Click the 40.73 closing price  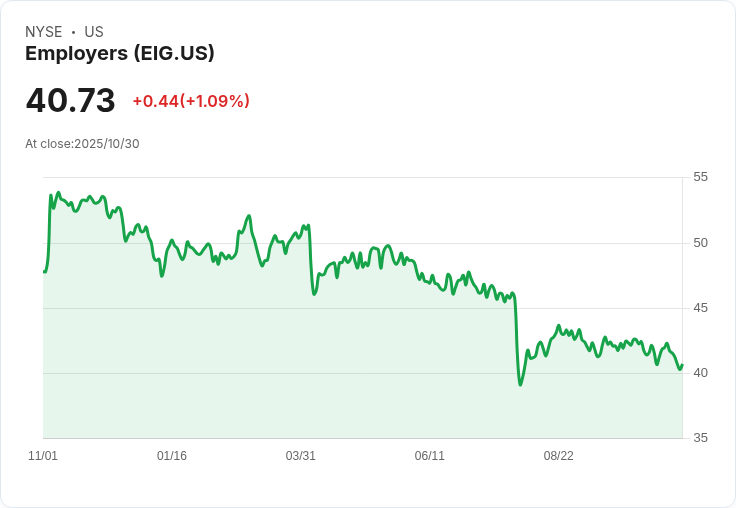(70, 101)
